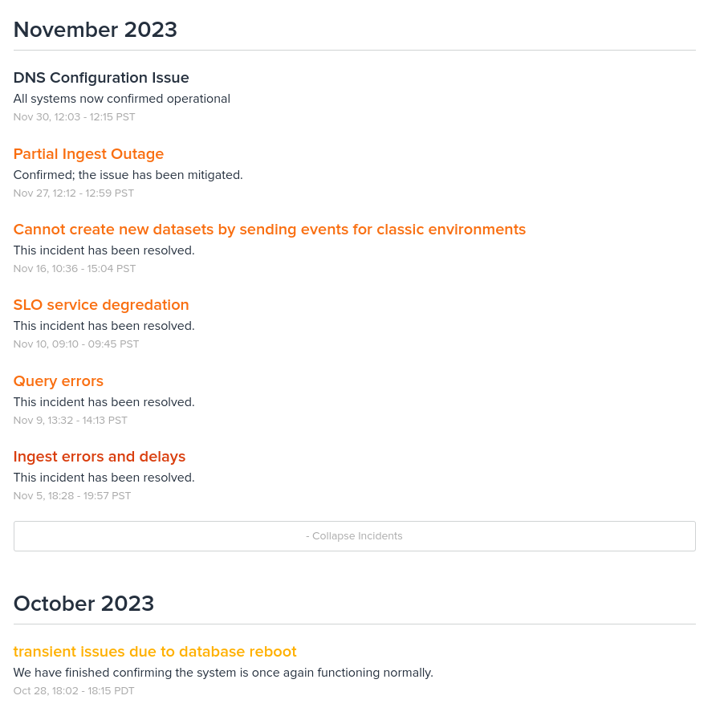Image resolution: width=728 pixels, height=720 pixels.
Task: Click the Nov 9, 13:32 - 14:13 PST timestamp
Action: pyautogui.click(x=70, y=421)
